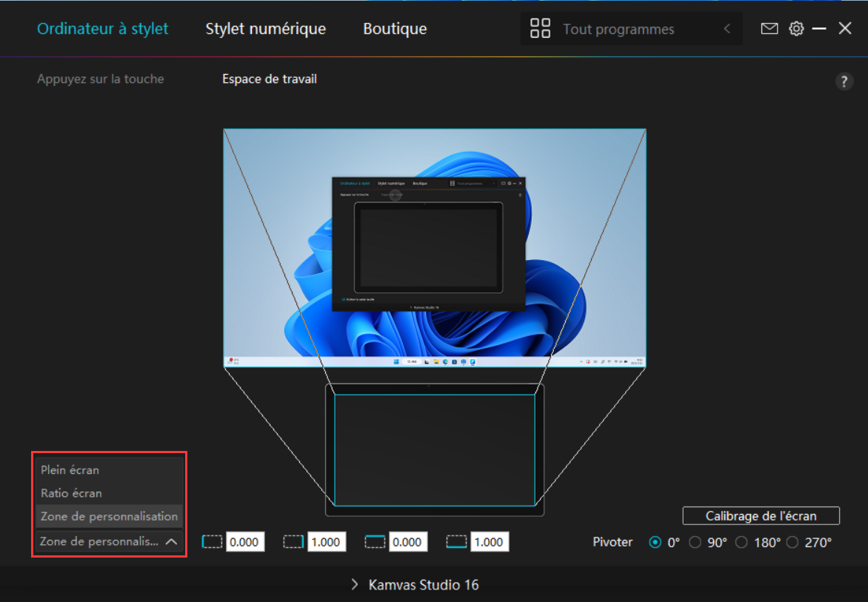
Task: Click the top-edge rectangle icon beside second 0.000
Action: (375, 542)
